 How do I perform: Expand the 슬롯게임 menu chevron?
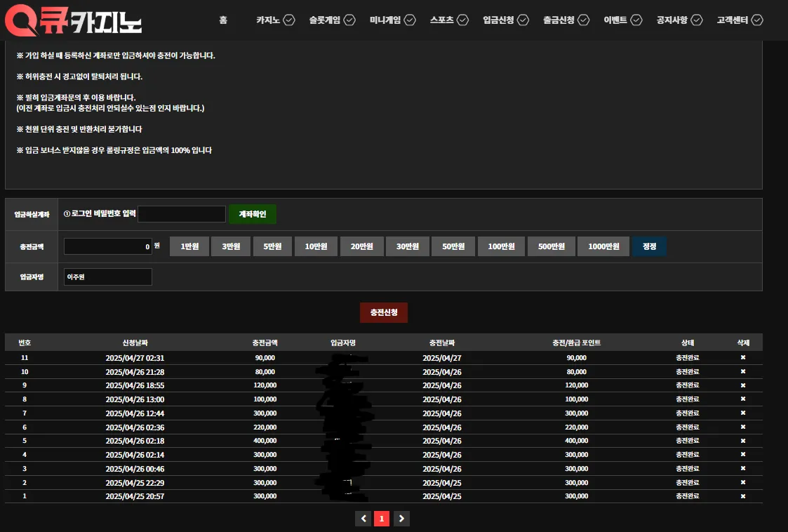click(349, 20)
